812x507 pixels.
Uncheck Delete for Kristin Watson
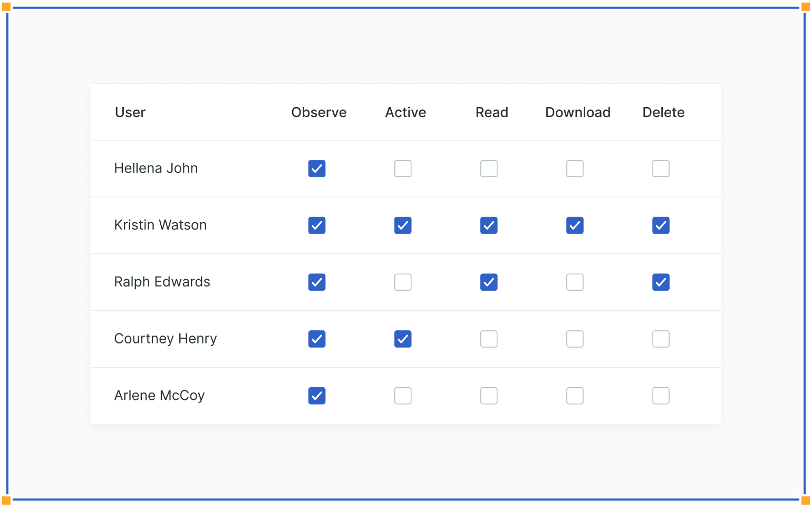[x=661, y=225]
